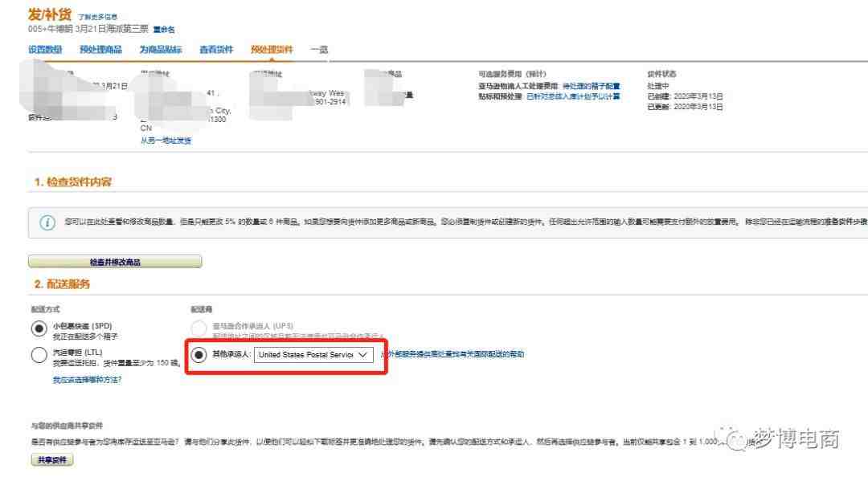Click the 处理中 shipment status text
The image size is (868, 477).
coord(658,86)
